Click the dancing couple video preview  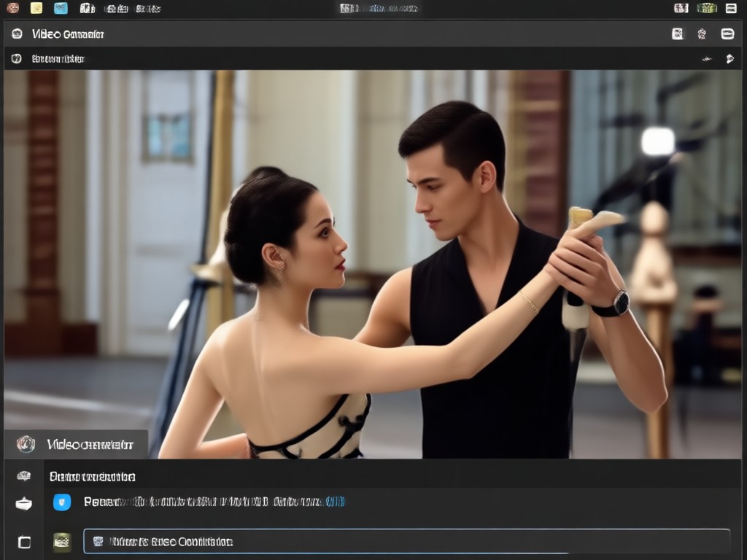[373, 264]
